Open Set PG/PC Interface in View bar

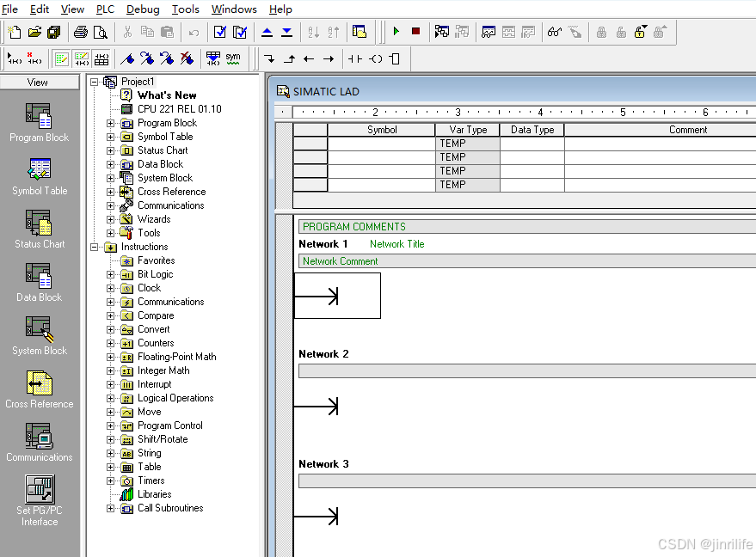(40, 500)
